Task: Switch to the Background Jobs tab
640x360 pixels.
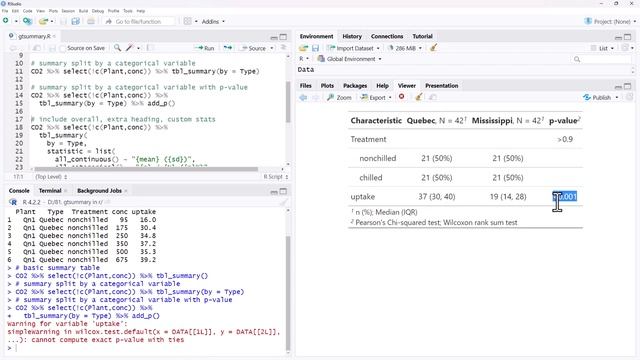Action: [99, 191]
